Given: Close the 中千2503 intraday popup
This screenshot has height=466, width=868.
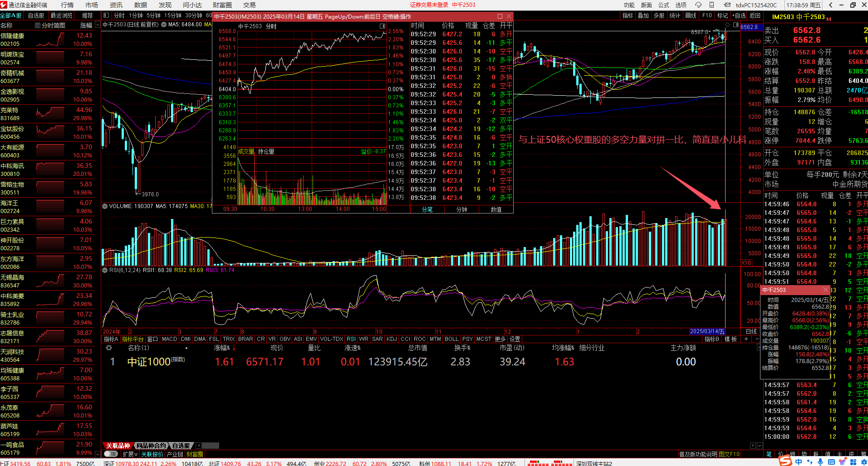Looking at the screenshot, I should tap(509, 16).
